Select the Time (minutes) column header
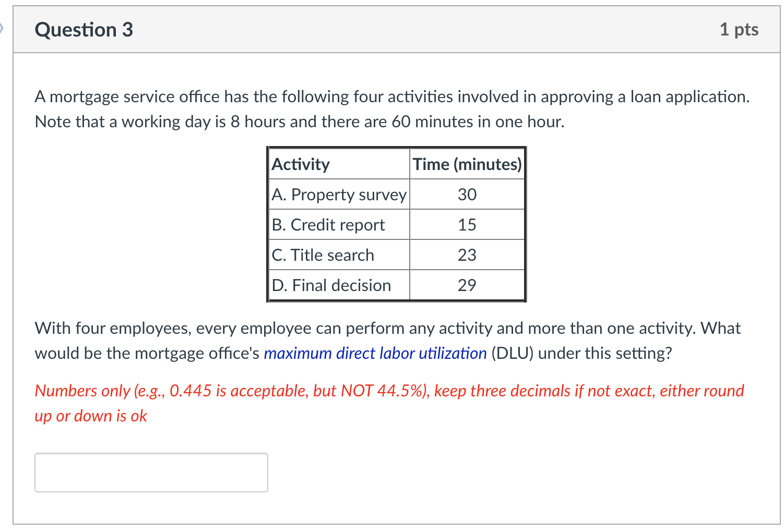 click(x=467, y=164)
